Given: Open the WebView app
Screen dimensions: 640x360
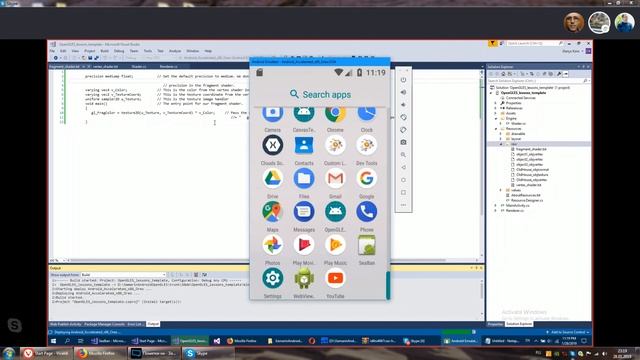Looking at the screenshot, I should (304, 278).
